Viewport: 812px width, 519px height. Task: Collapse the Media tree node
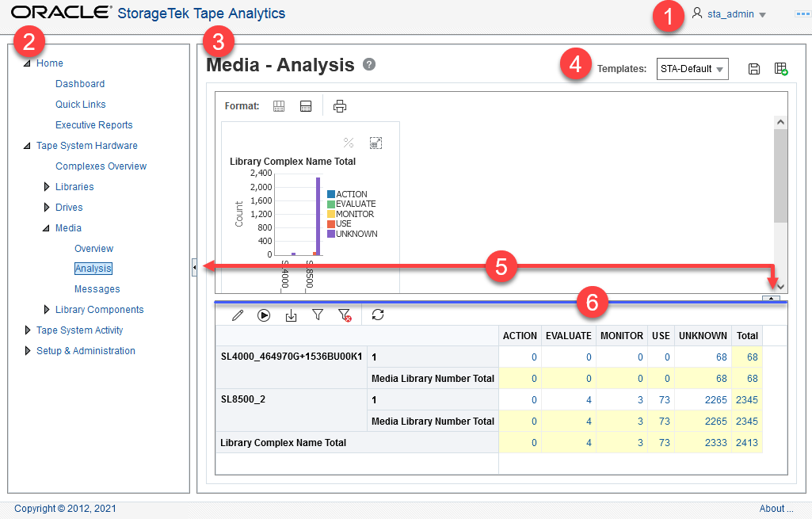46,228
